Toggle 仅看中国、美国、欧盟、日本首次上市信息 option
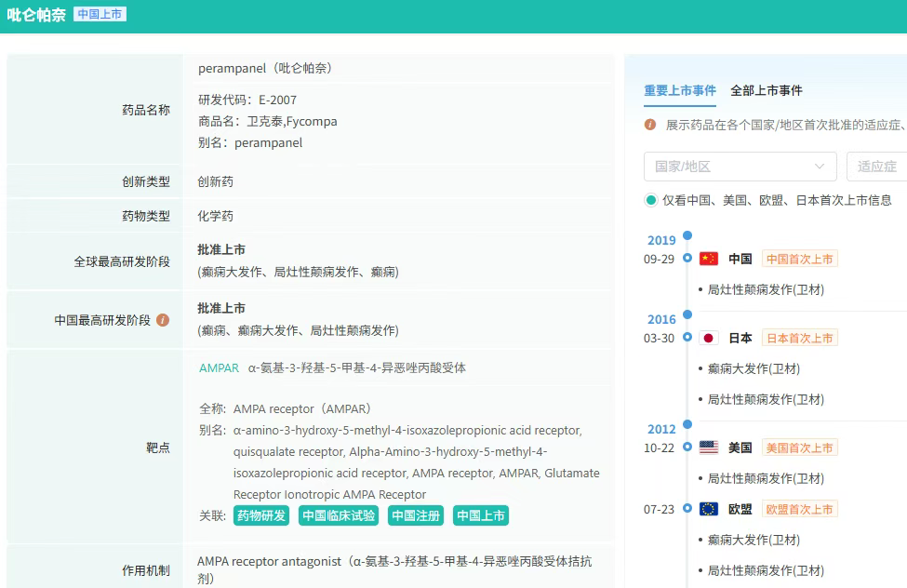Screen dimensions: 907x588 [651, 200]
